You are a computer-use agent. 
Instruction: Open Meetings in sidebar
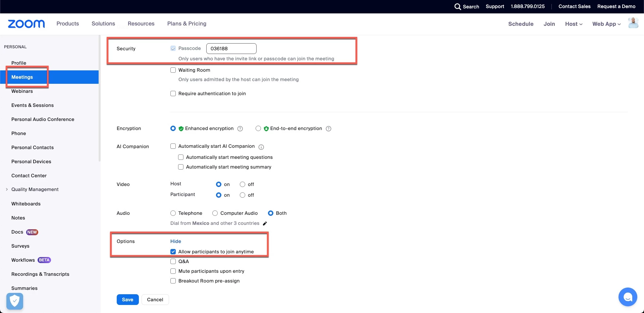click(x=49, y=77)
